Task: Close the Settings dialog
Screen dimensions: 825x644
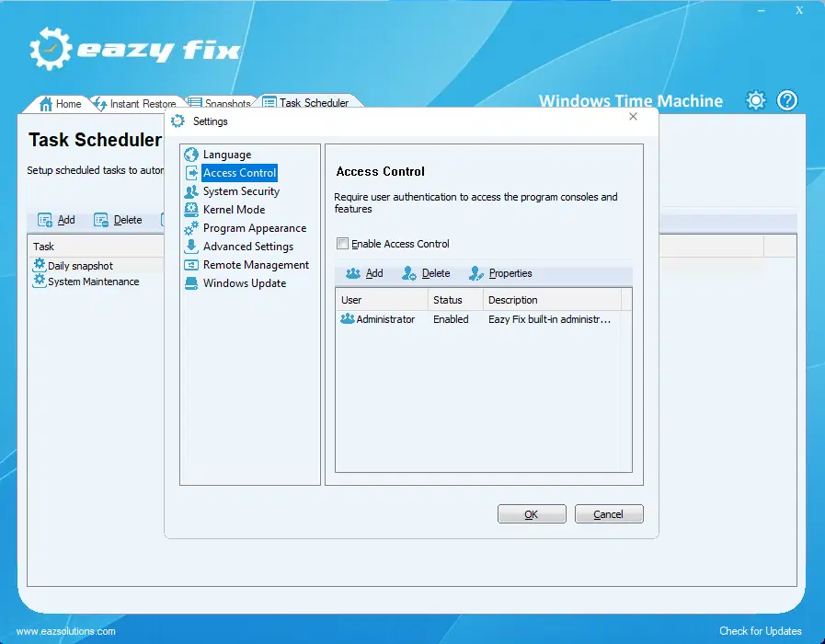Action: pyautogui.click(x=633, y=116)
